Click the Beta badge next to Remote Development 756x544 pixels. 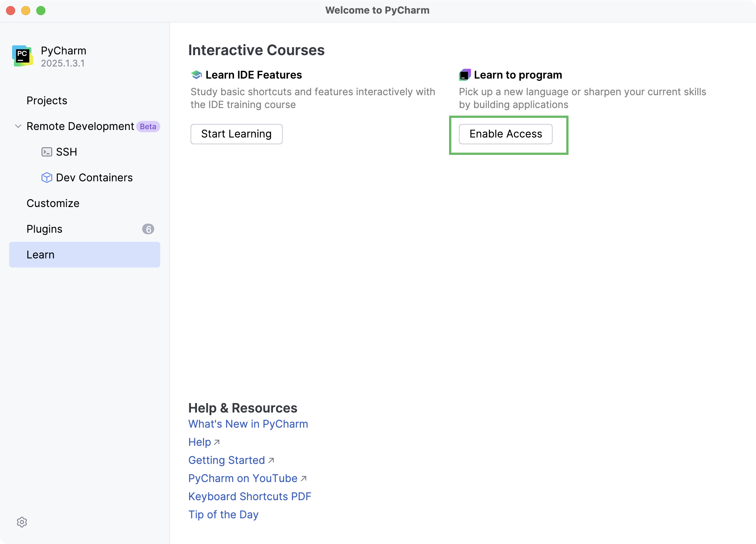148,126
